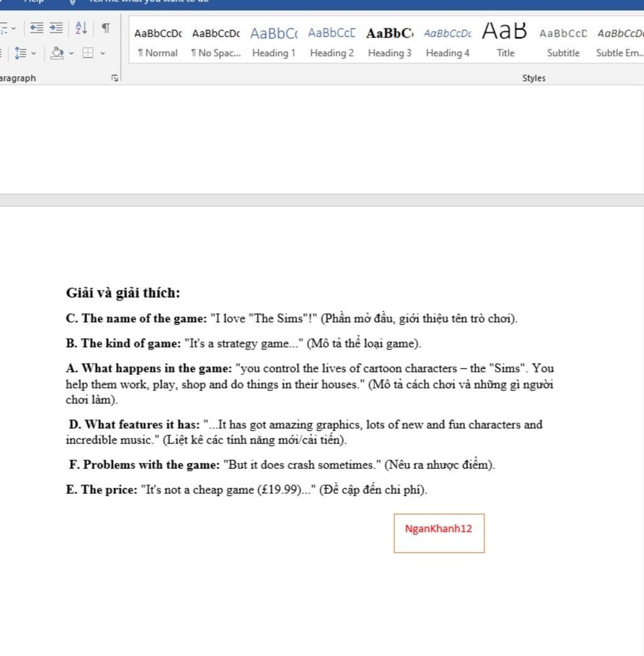
Task: Apply the Subtle Emphasis style
Action: click(x=619, y=41)
